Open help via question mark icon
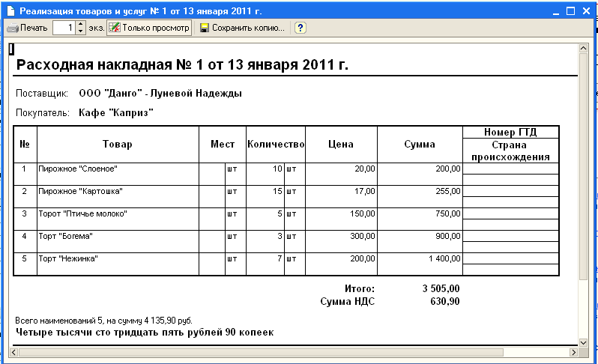The width and height of the screenshot is (598, 364). pos(300,28)
